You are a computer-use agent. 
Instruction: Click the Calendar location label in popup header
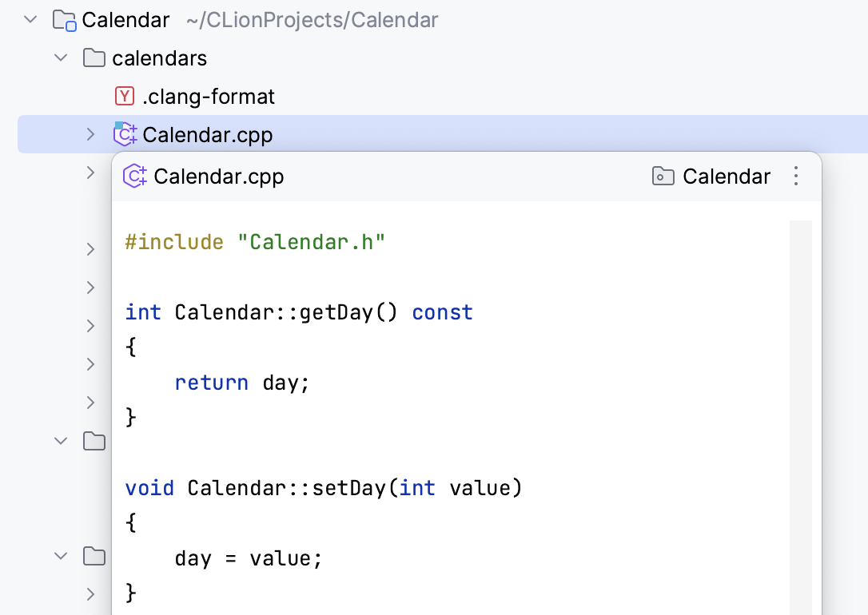point(727,177)
